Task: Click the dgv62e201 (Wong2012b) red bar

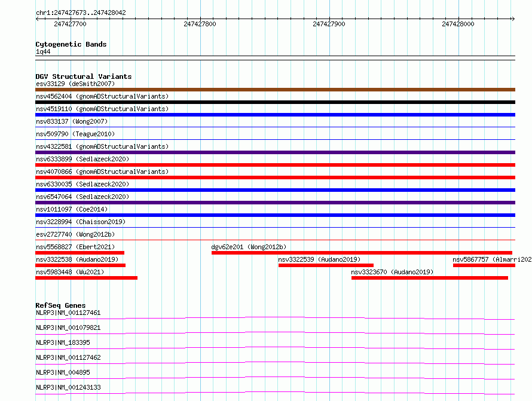Action: point(361,253)
